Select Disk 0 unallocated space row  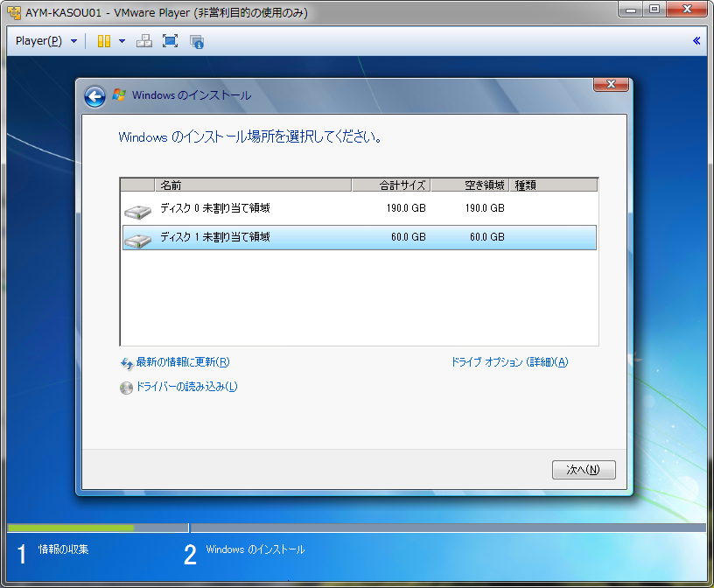pyautogui.click(x=360, y=208)
